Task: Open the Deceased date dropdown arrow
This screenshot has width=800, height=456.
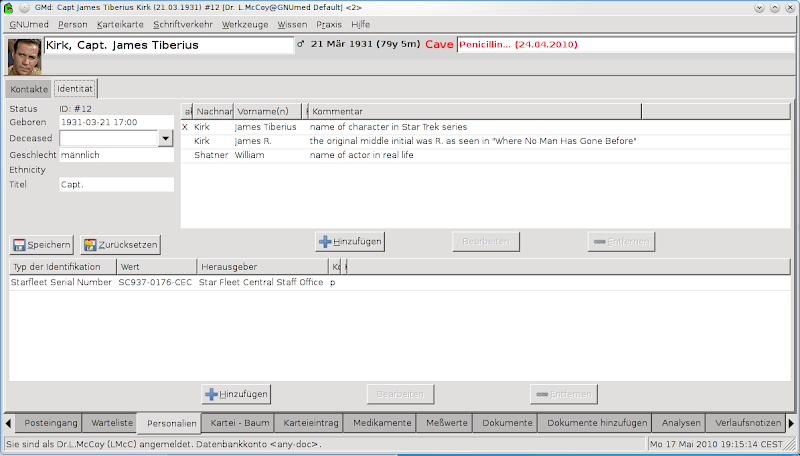Action: click(x=166, y=138)
